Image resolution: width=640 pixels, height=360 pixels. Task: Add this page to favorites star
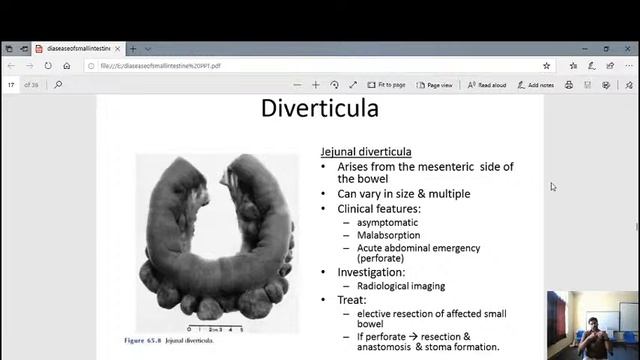tap(547, 66)
